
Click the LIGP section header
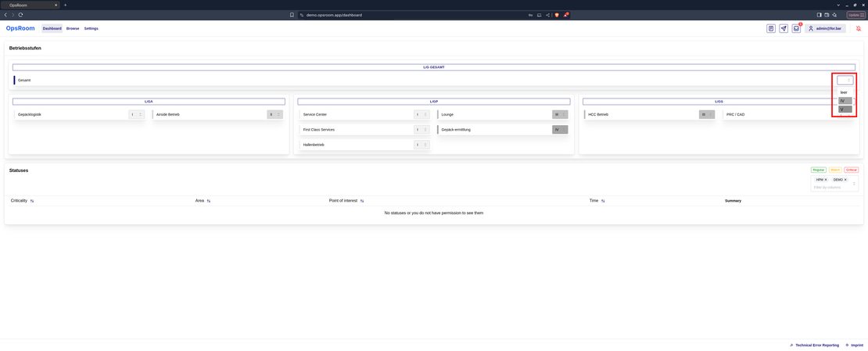coord(433,102)
